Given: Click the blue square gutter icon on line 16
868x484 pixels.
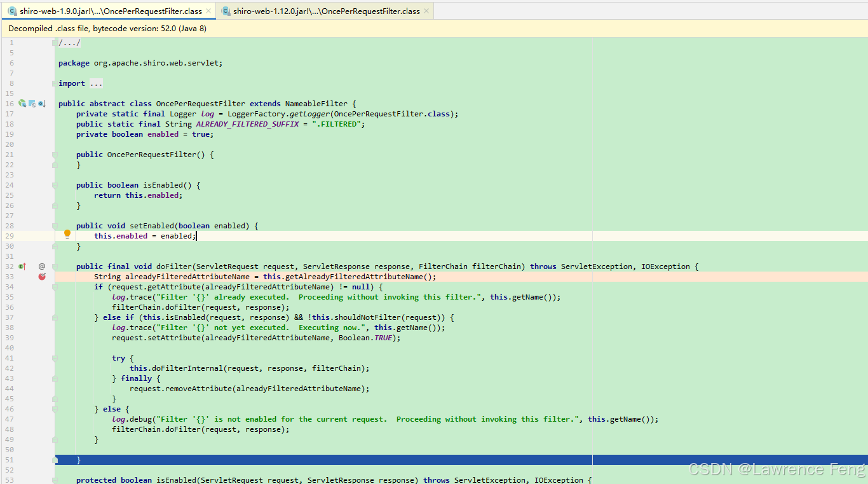Looking at the screenshot, I should pos(32,104).
